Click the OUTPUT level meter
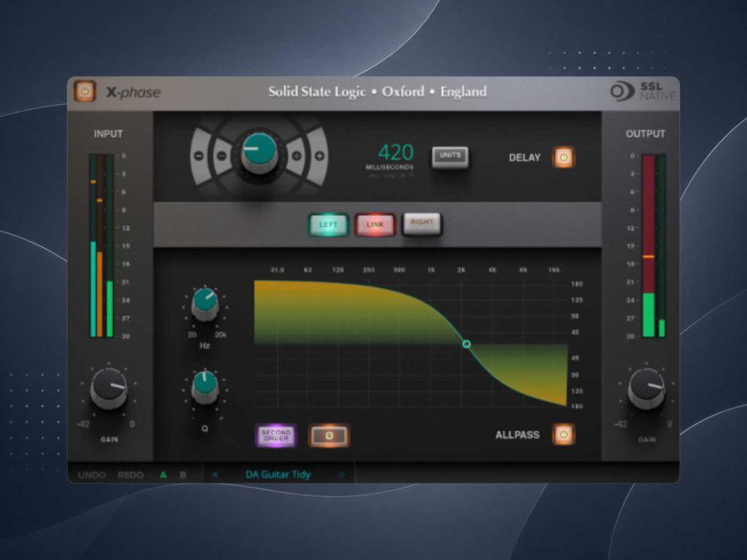The width and height of the screenshot is (747, 560). pos(654,245)
